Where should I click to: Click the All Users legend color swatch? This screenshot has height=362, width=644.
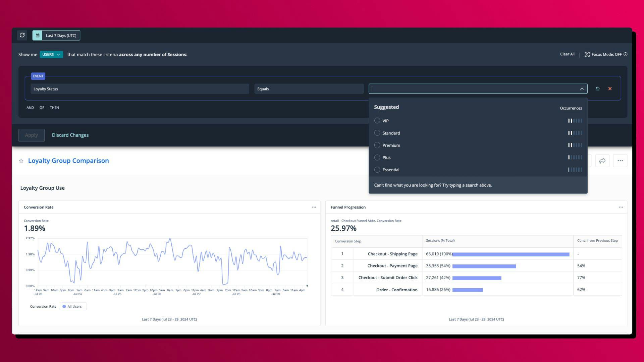pyautogui.click(x=64, y=306)
